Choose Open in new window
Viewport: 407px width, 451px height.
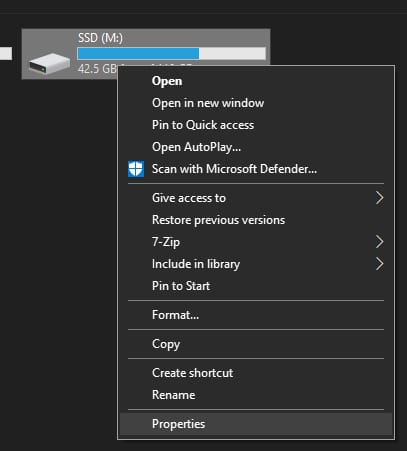pyautogui.click(x=256, y=103)
